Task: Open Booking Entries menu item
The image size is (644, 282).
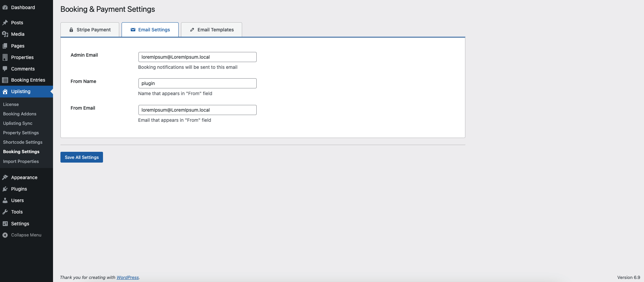Action: pyautogui.click(x=26, y=80)
